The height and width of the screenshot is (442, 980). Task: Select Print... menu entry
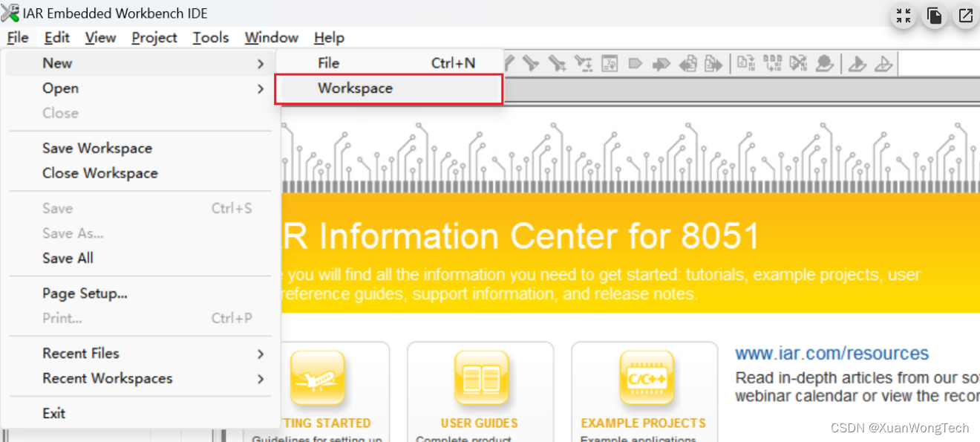141,319
